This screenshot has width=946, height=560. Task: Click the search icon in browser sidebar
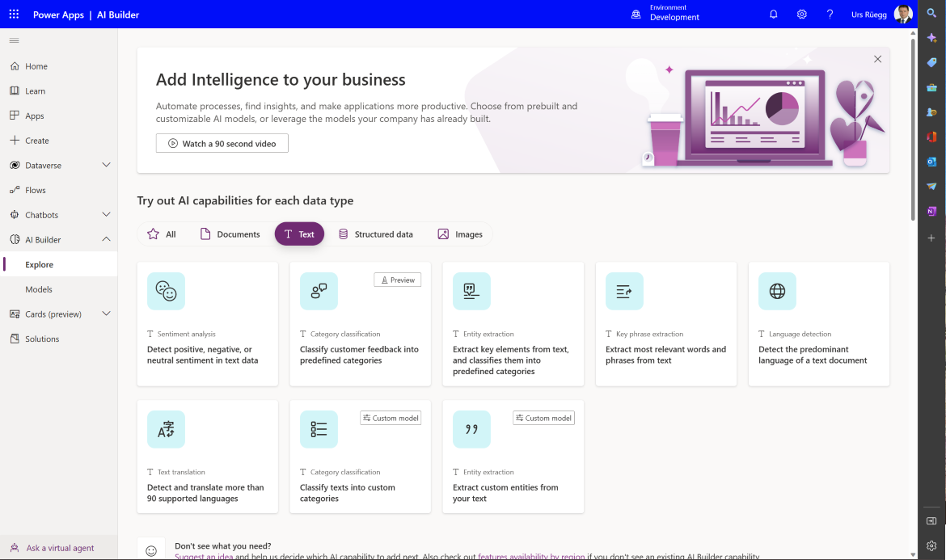(x=931, y=13)
